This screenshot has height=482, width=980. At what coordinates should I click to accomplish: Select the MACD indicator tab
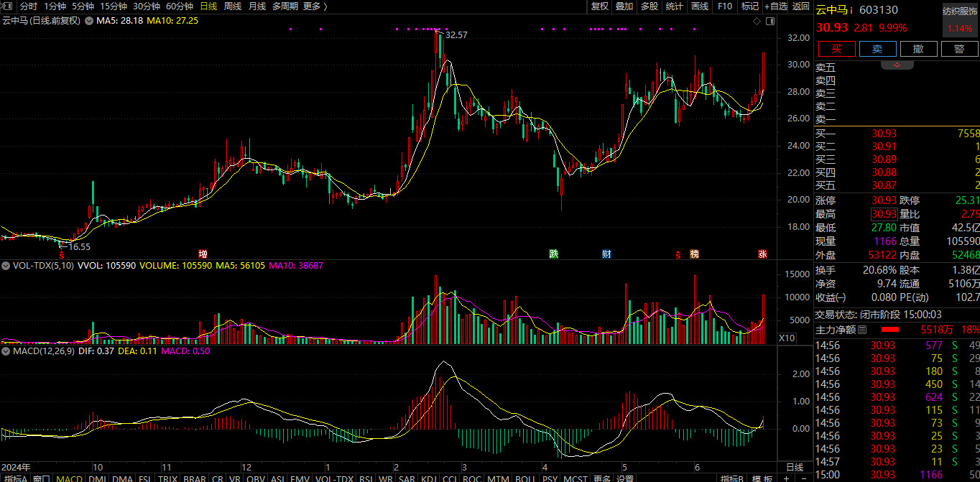69,478
